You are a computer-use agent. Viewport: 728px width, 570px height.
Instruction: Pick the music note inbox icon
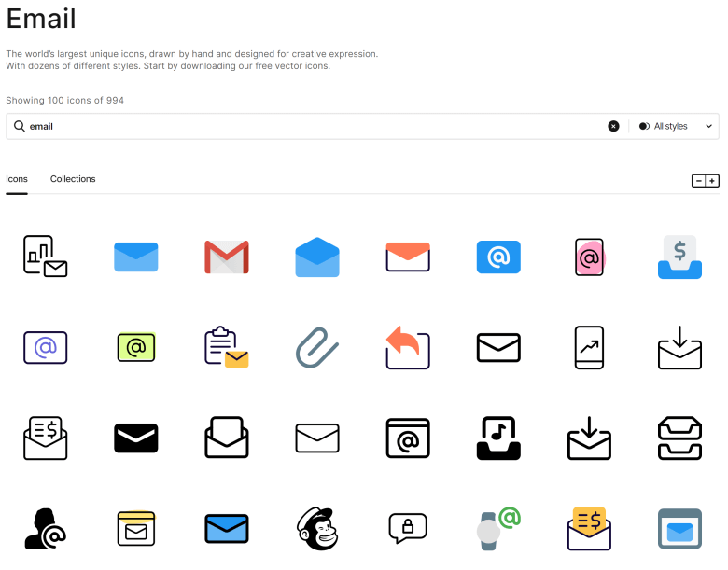coord(498,438)
